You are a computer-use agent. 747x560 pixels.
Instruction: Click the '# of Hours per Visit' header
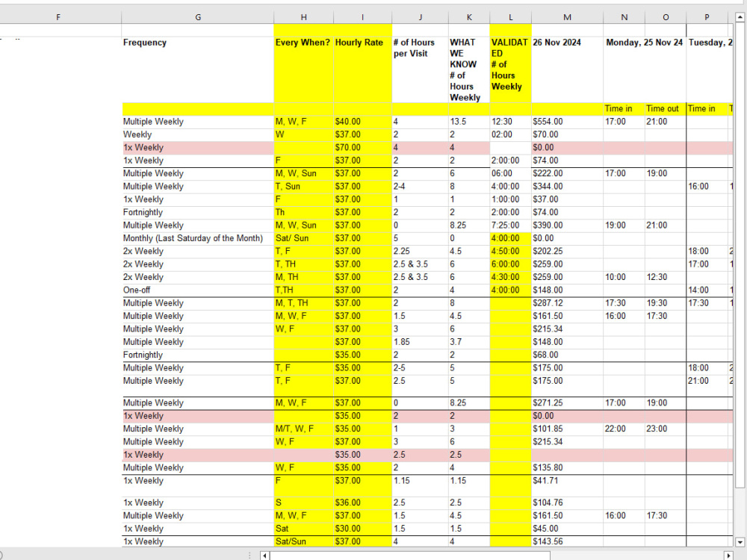click(x=420, y=69)
